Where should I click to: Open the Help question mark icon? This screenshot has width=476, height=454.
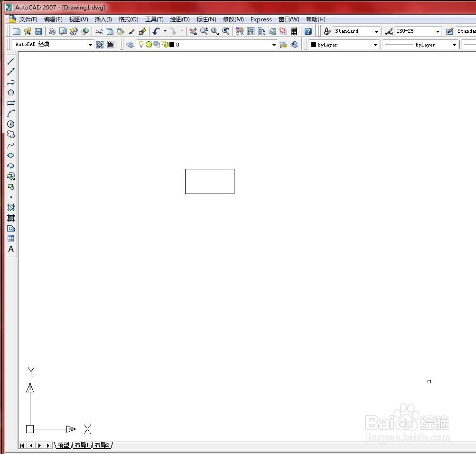click(308, 31)
